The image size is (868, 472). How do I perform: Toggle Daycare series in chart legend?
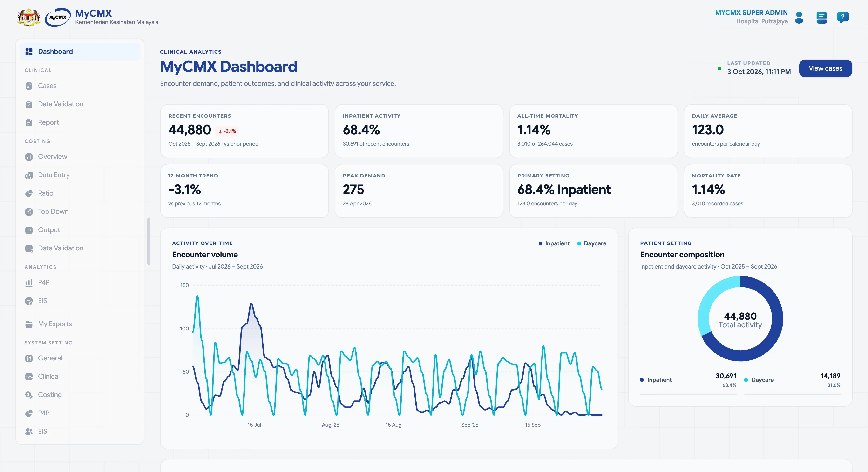592,243
